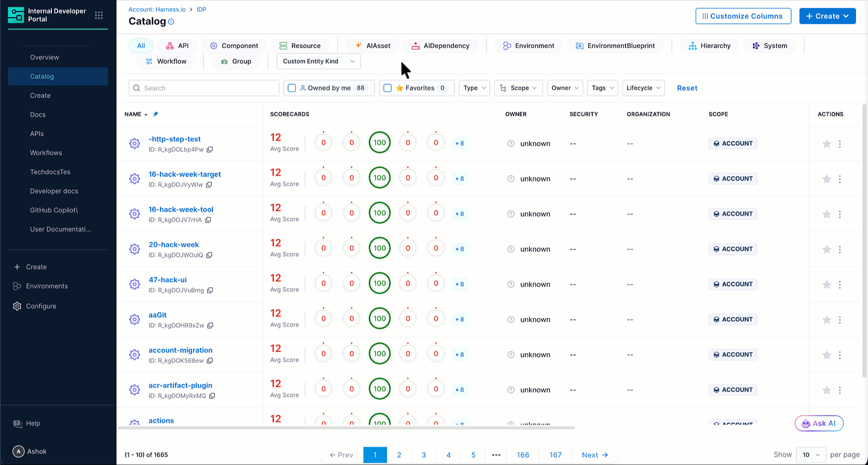Open Workflows in the sidebar
868x465 pixels.
point(46,153)
